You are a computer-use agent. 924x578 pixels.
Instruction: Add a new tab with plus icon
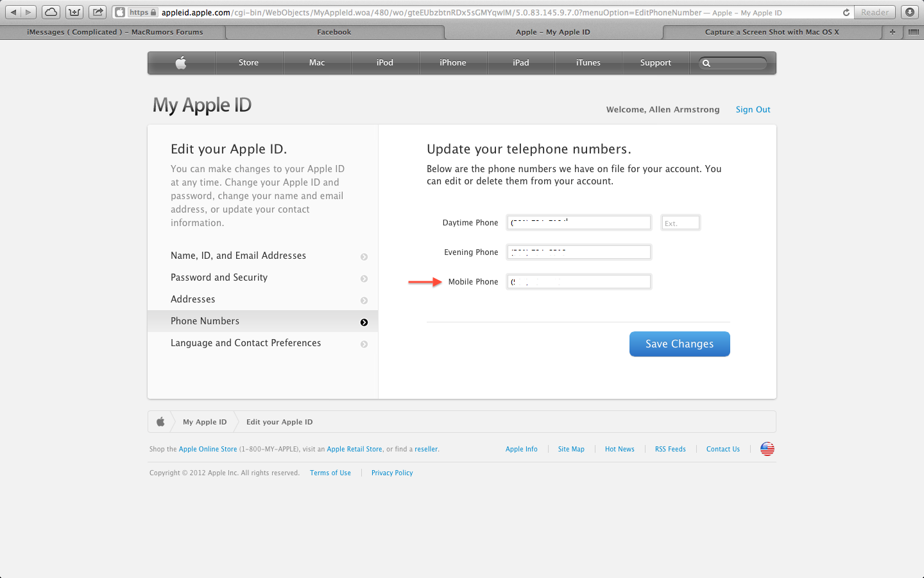click(892, 31)
